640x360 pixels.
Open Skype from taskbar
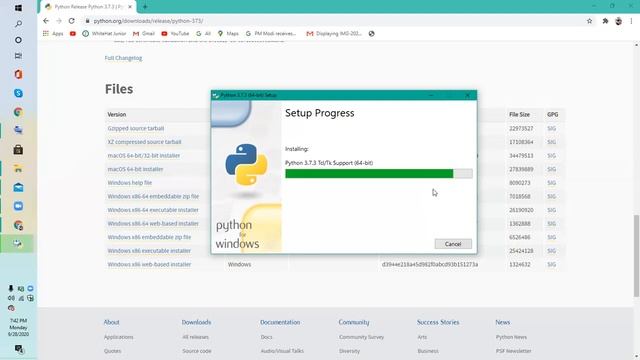(x=18, y=93)
